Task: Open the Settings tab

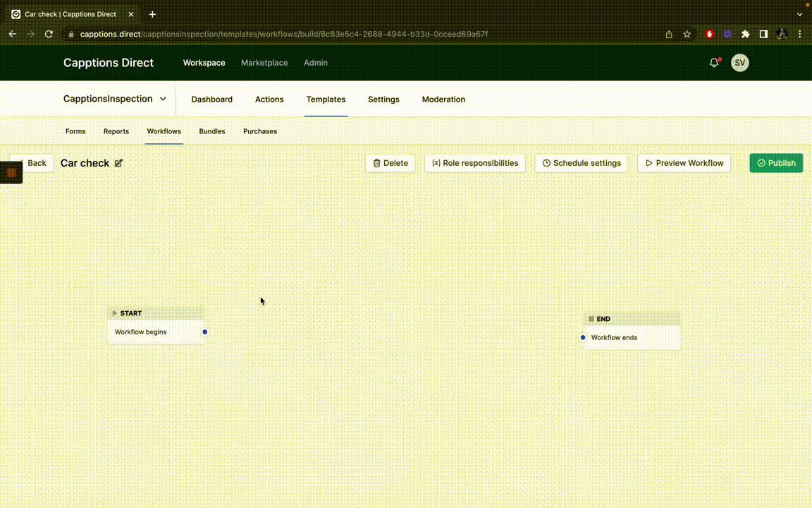Action: 383,99
